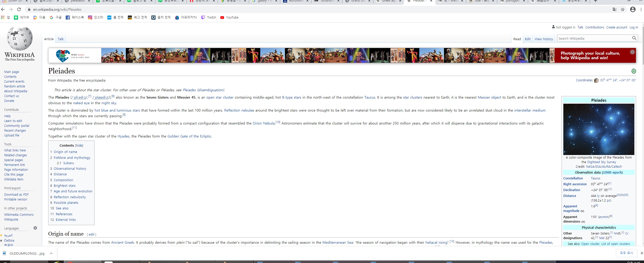Screen dimensions: 644x263
Task: Click the Wikipedia globe logo
Action: [x=20, y=39]
